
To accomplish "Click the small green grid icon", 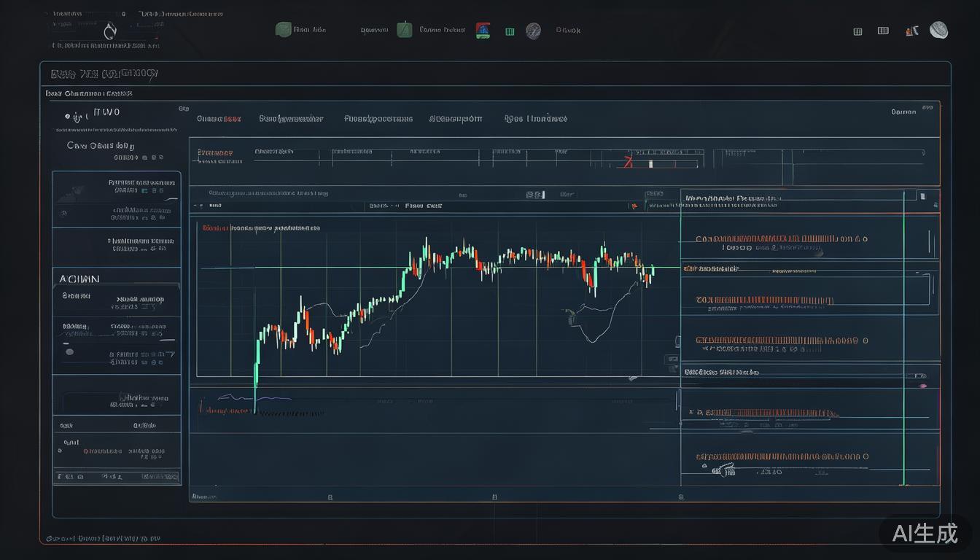I will pos(510,31).
